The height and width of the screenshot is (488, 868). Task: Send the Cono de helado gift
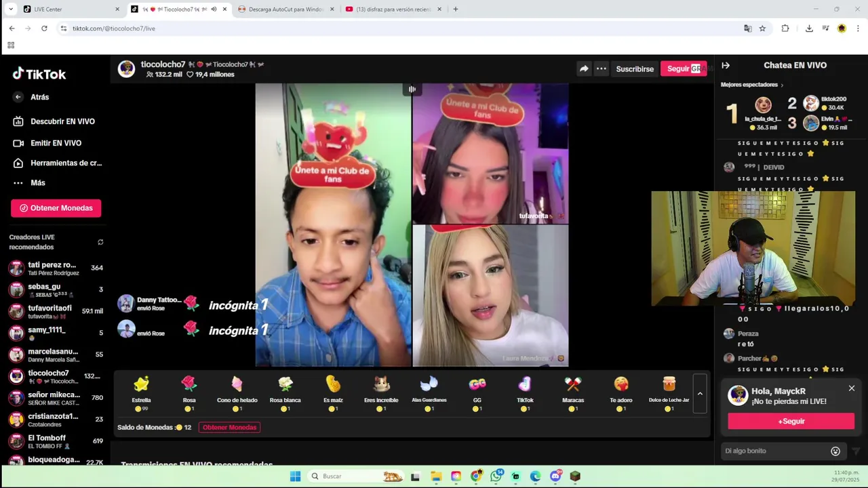(237, 394)
